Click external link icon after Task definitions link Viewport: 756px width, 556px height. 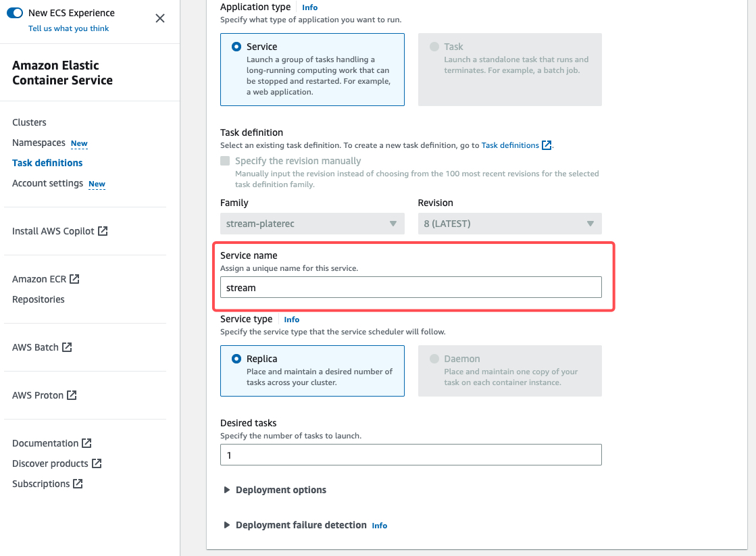click(x=547, y=145)
